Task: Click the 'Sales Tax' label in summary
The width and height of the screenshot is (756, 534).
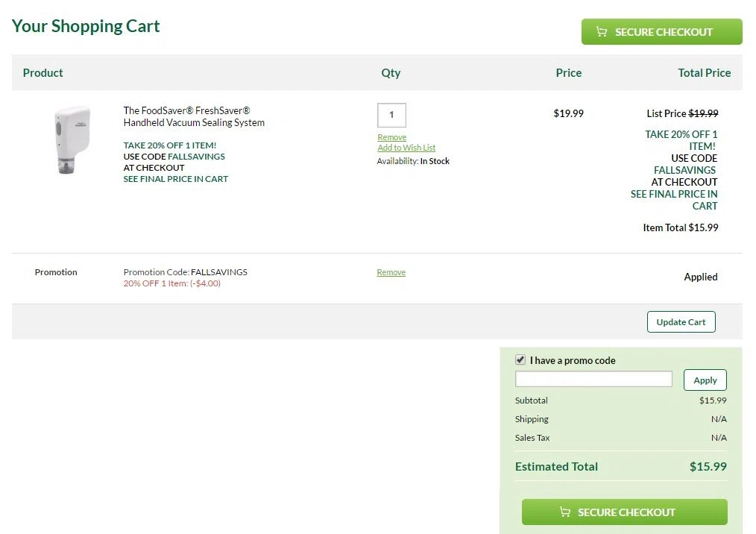Action: [532, 438]
